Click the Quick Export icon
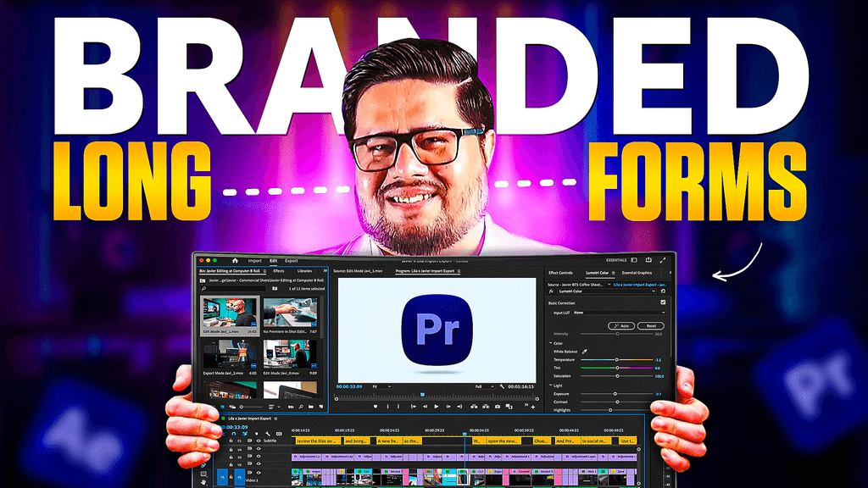868x488 pixels. [648, 259]
